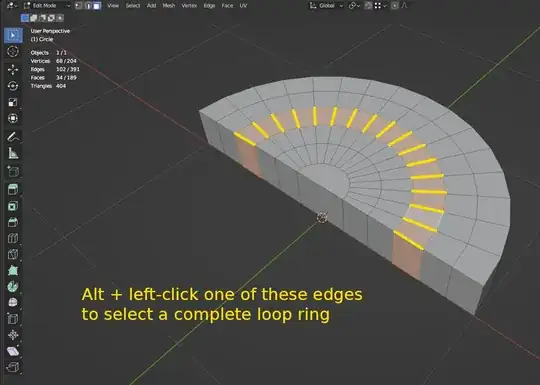
Task: Click the Vertices '68 / 204' statistic
Action: click(66, 61)
